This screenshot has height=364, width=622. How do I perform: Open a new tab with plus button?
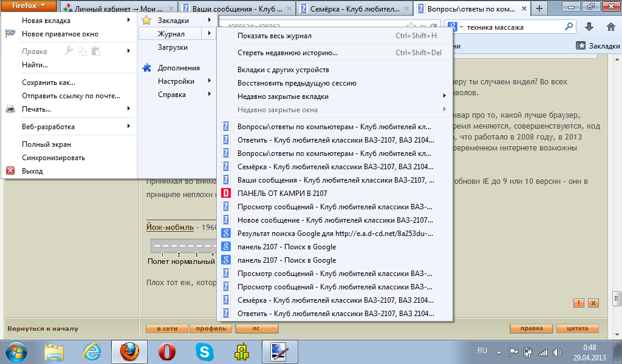point(539,8)
